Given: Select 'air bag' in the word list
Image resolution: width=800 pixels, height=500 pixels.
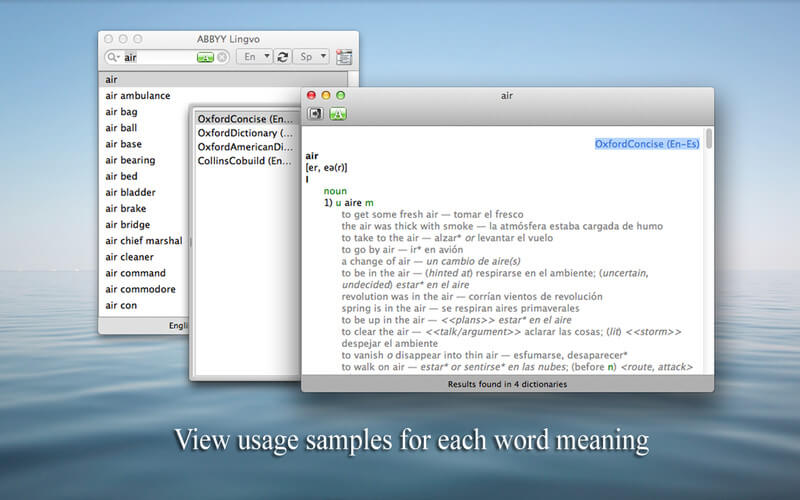Looking at the screenshot, I should click(x=121, y=112).
